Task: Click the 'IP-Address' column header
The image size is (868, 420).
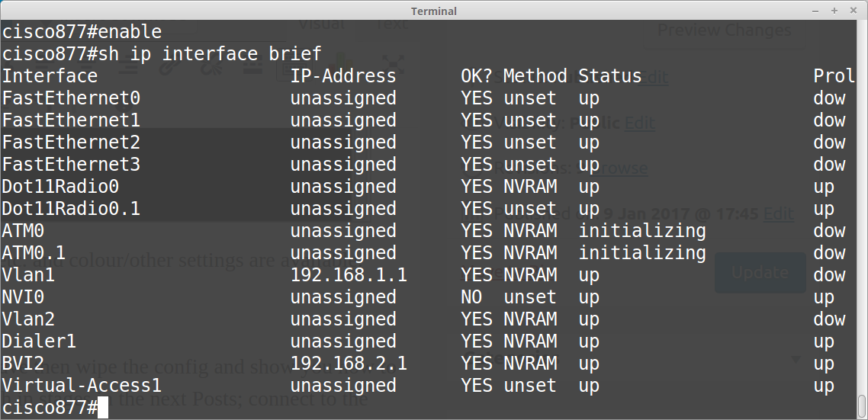Action: 343,76
